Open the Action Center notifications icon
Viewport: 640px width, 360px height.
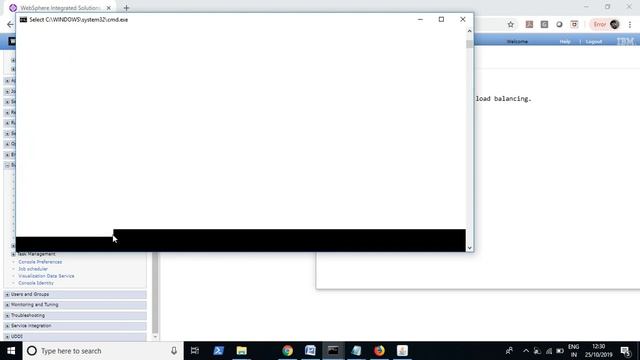(626, 351)
